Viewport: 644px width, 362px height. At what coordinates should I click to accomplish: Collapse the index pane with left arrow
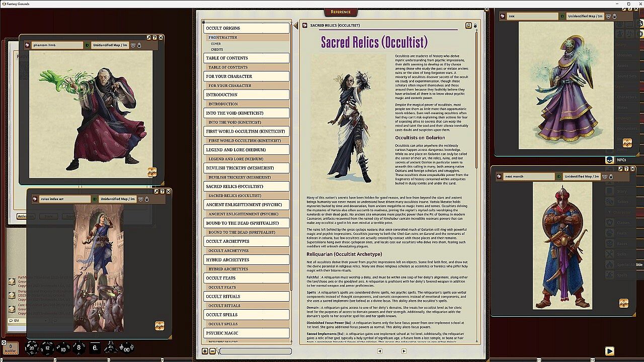[x=295, y=26]
